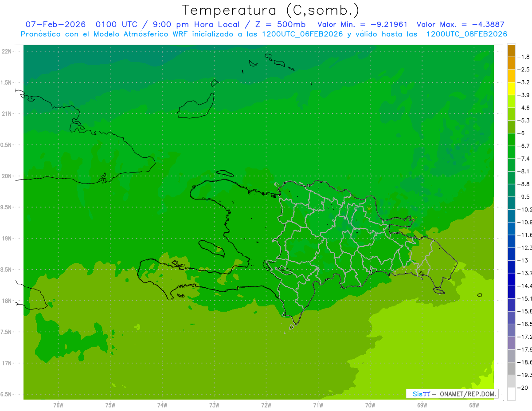
Task: Pick the dark blue swatch between -13.7 and -14.4
Action: click(511, 279)
